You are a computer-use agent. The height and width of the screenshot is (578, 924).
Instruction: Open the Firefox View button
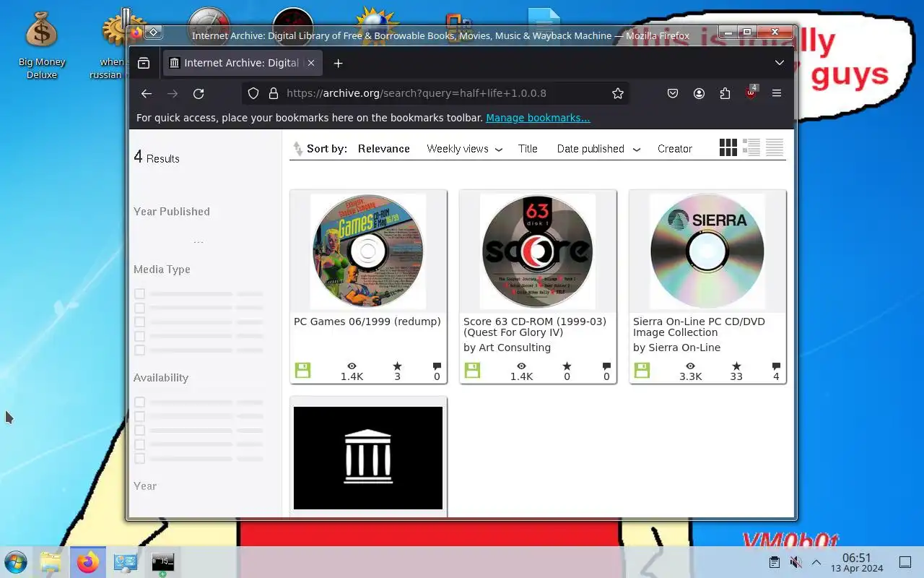coord(144,63)
